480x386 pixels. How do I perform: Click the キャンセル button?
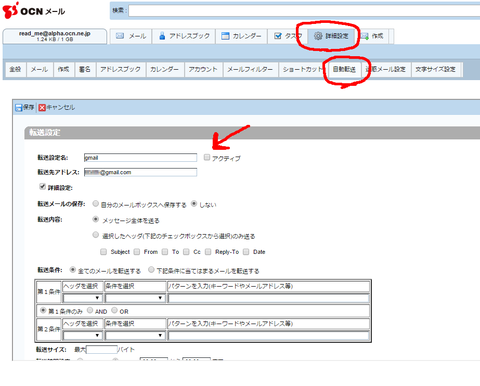[x=57, y=108]
